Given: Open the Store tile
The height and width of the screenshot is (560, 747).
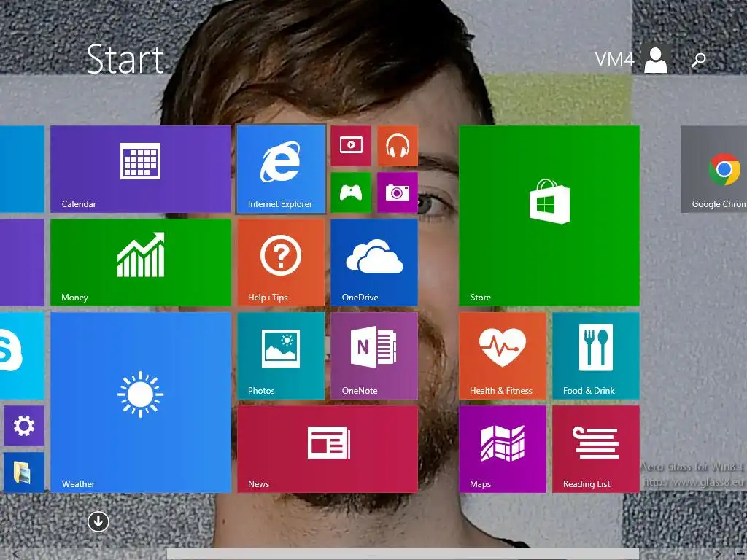Looking at the screenshot, I should (549, 216).
